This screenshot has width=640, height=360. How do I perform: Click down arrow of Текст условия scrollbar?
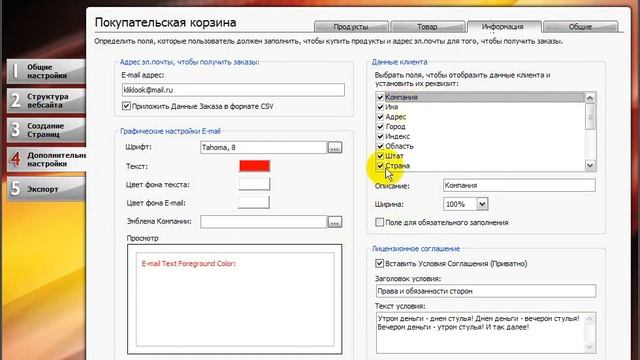click(590, 347)
